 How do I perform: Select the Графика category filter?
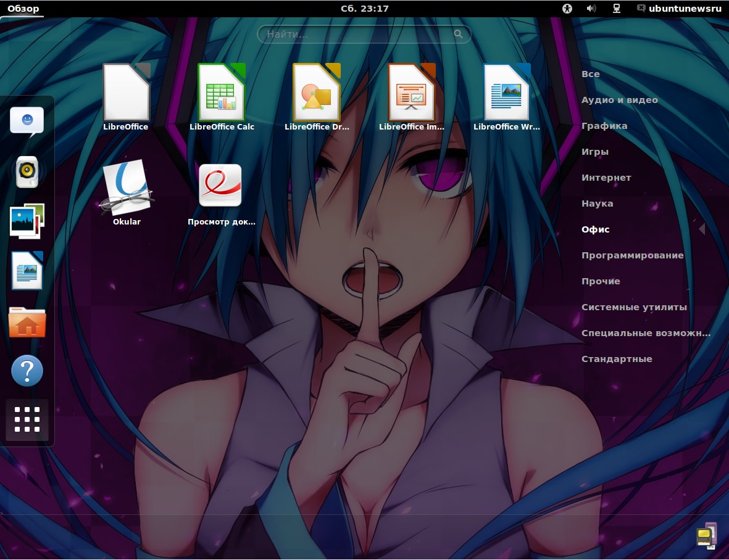pos(604,125)
